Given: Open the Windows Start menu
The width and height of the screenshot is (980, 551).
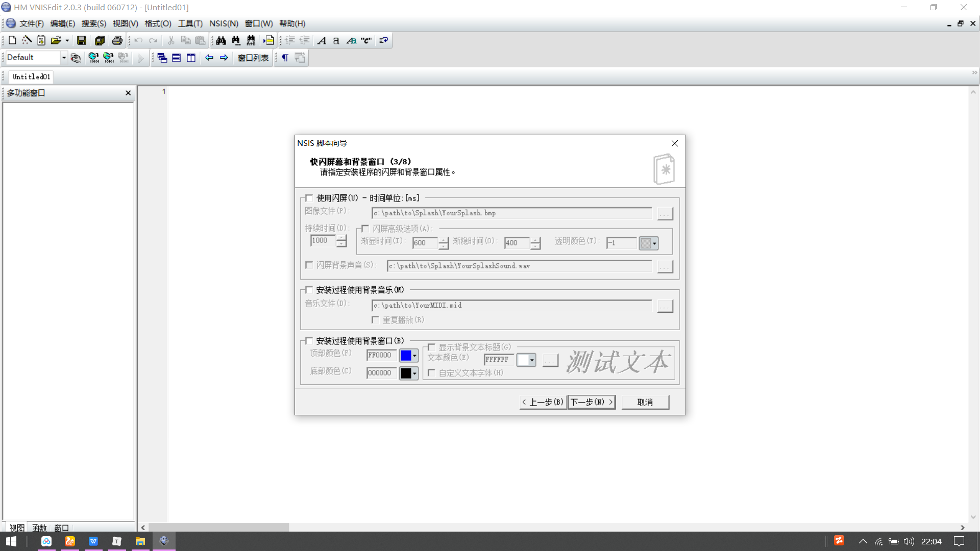Looking at the screenshot, I should coord(11,541).
